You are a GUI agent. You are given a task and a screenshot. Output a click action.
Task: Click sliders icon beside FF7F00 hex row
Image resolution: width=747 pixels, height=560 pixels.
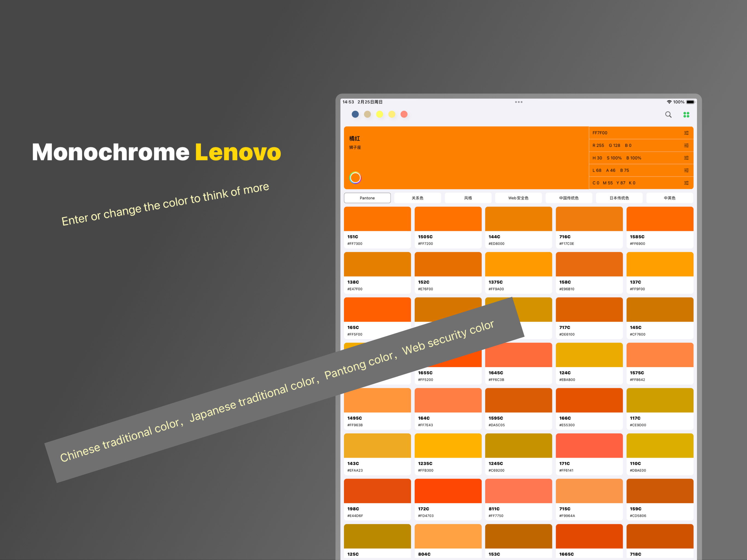686,133
